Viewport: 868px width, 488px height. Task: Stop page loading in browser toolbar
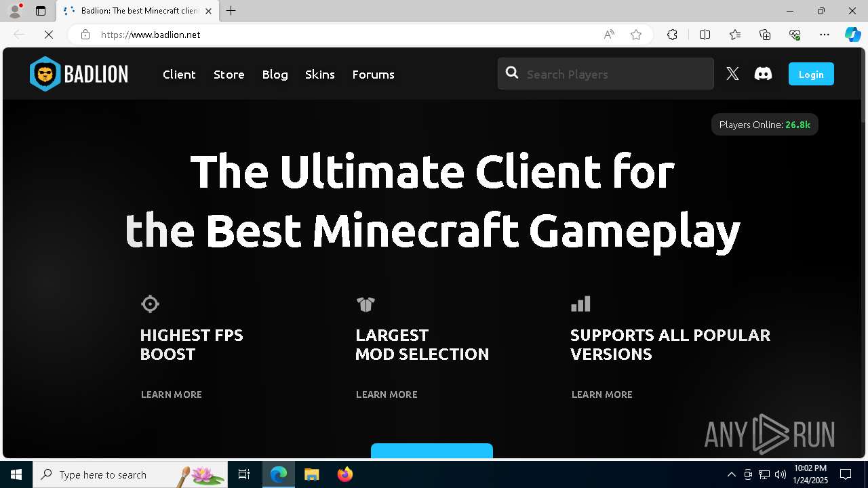click(x=50, y=35)
